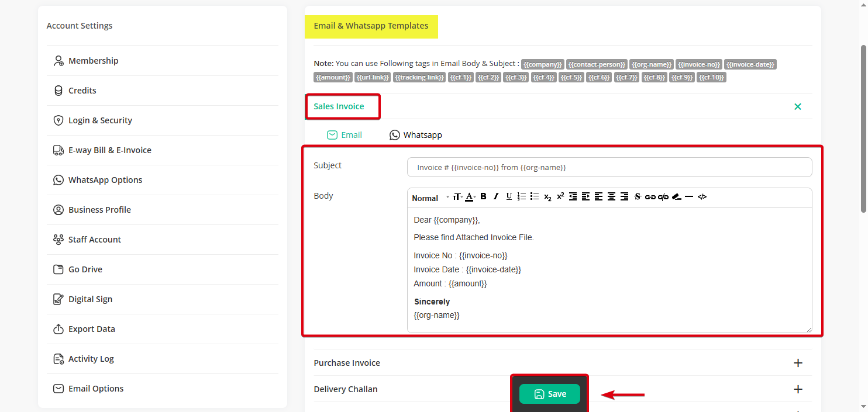Viewport: 868px width, 412px height.
Task: Expand the Purchase Invoice section
Action: pos(798,363)
